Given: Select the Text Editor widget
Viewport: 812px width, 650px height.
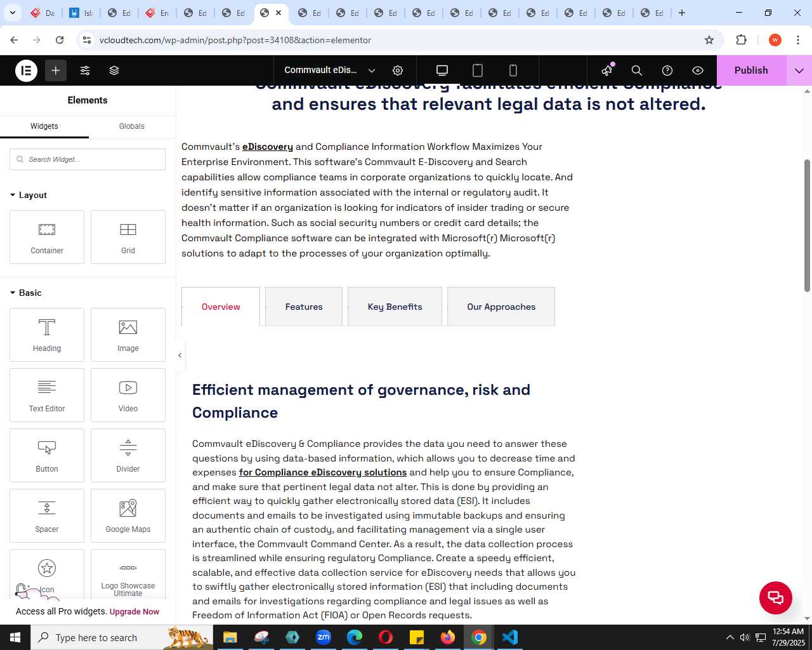Looking at the screenshot, I should pos(47,395).
